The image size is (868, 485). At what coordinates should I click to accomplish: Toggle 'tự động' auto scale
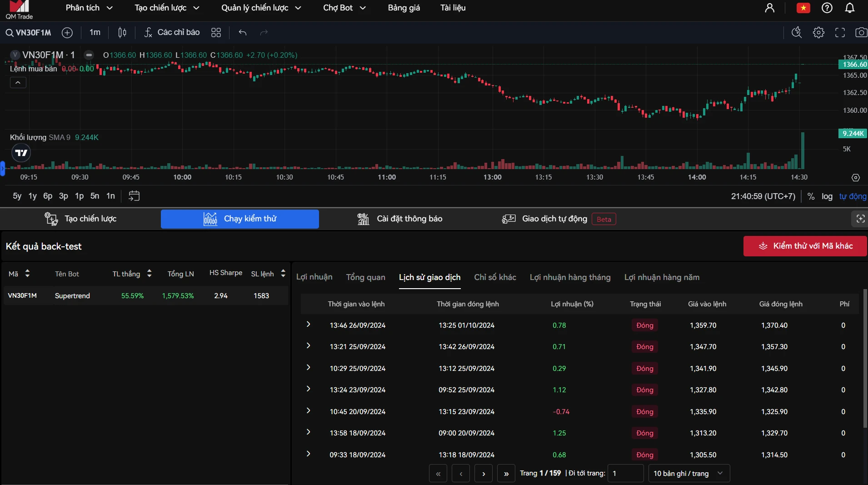pos(853,196)
